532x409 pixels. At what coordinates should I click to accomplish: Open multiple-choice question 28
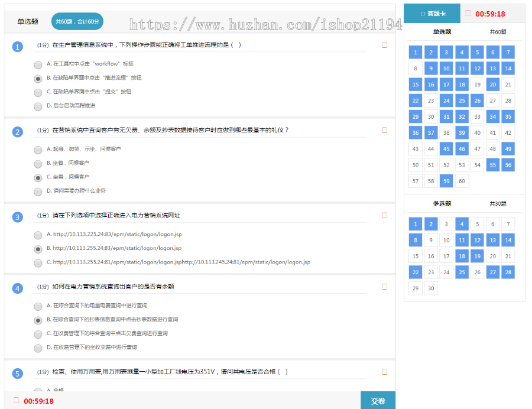pos(507,272)
